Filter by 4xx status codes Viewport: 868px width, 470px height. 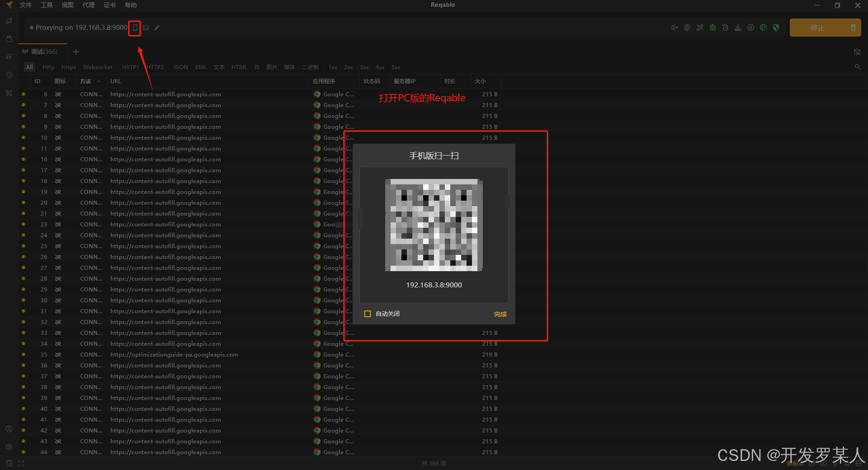pos(380,67)
